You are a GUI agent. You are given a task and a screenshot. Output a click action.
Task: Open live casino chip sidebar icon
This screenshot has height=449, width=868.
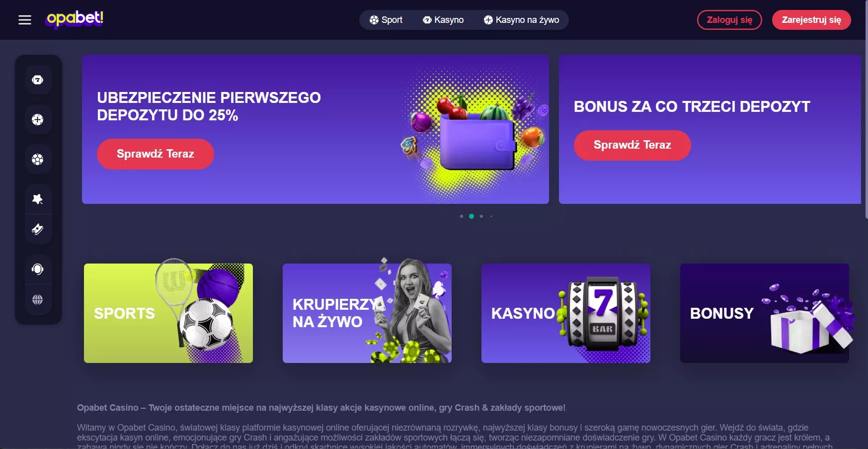tap(38, 119)
